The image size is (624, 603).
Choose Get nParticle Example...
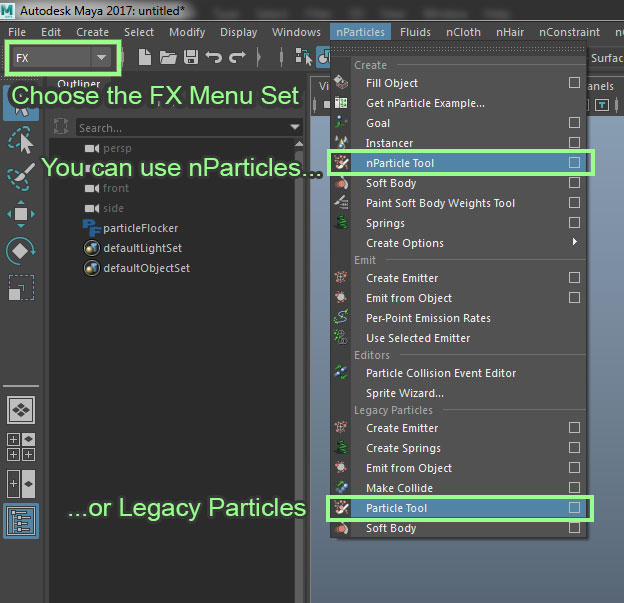click(x=425, y=103)
